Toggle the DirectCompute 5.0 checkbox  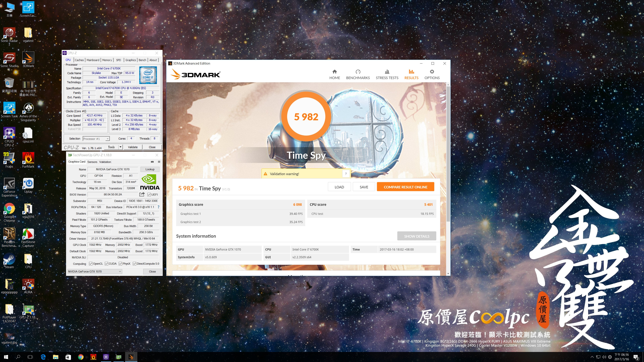click(x=135, y=264)
